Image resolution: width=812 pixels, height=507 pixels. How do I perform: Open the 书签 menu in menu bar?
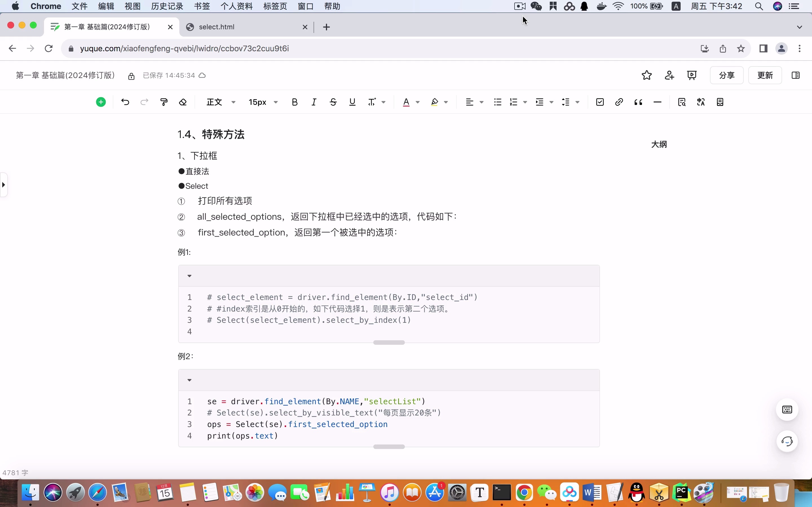pyautogui.click(x=201, y=6)
